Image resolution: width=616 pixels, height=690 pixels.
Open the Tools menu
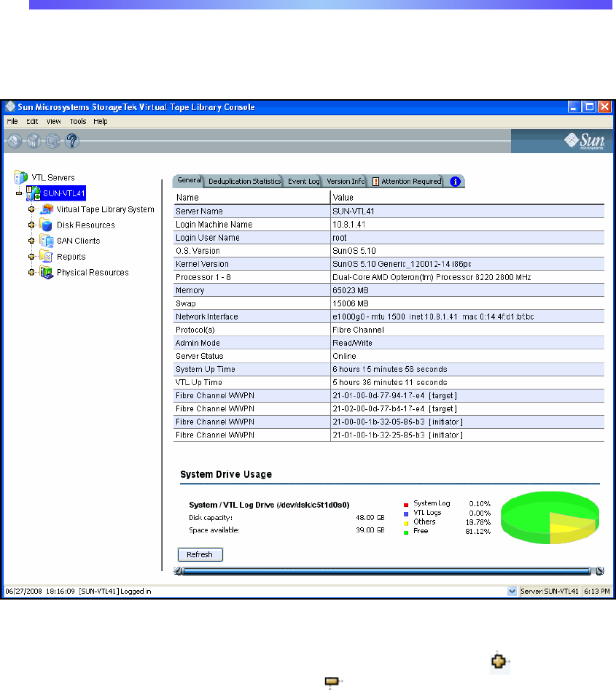pos(78,122)
